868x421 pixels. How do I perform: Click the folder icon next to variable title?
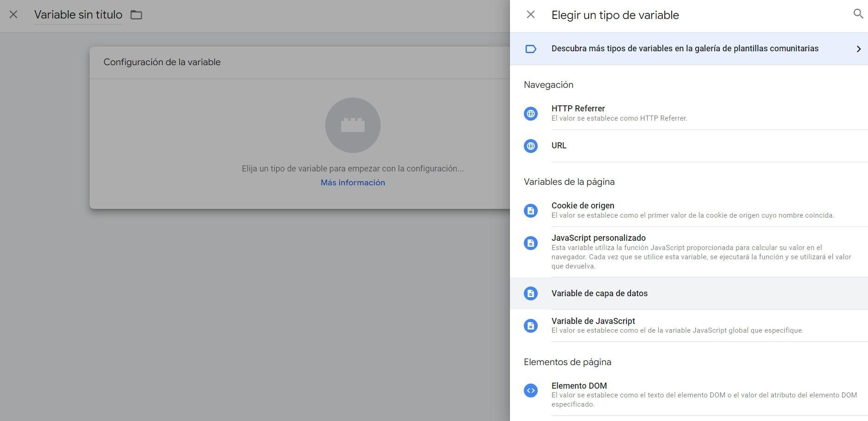[x=136, y=15]
